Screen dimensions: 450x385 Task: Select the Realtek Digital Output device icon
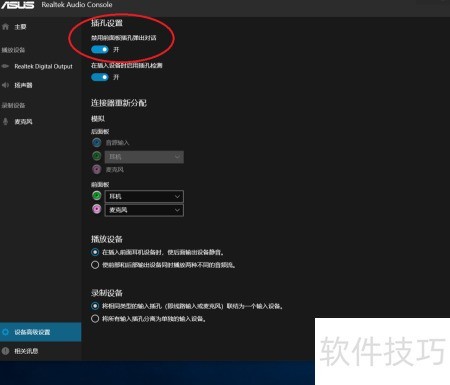tap(5, 66)
